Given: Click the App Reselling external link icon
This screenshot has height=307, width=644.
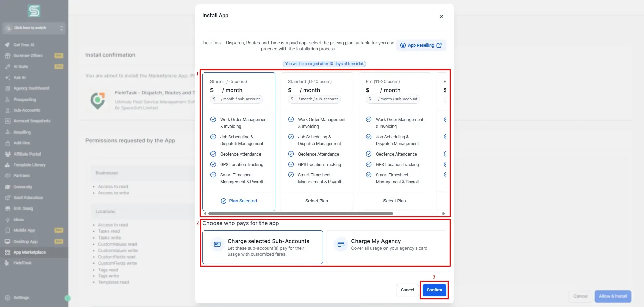Looking at the screenshot, I should click(x=439, y=45).
